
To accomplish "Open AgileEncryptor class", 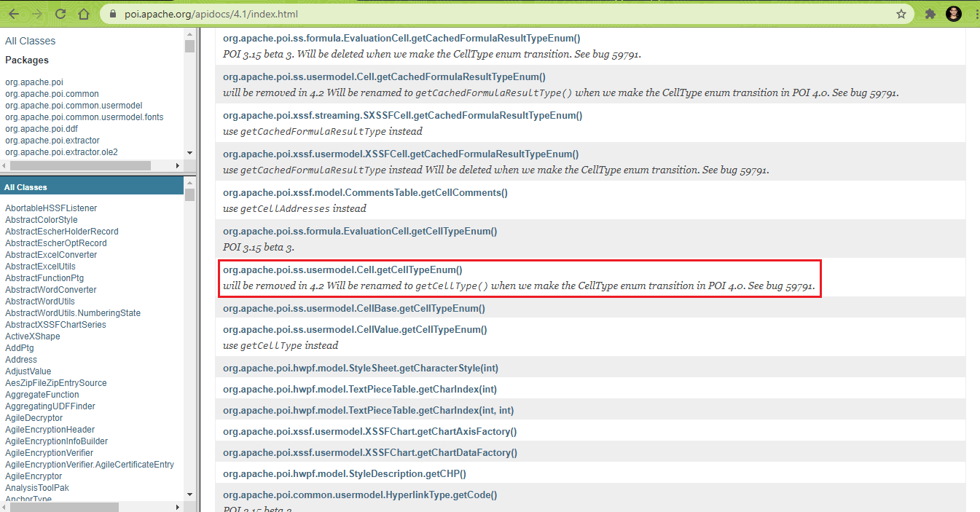I will click(x=34, y=476).
